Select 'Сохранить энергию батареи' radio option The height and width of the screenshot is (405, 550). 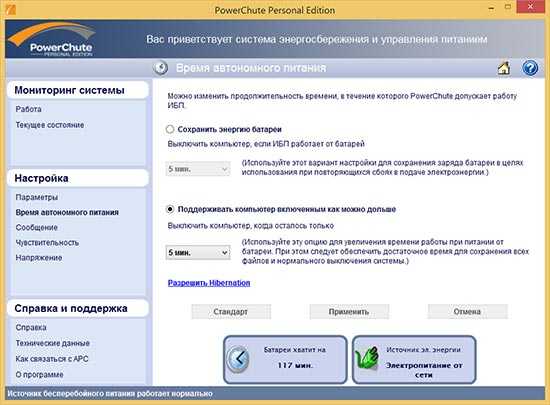coord(170,129)
